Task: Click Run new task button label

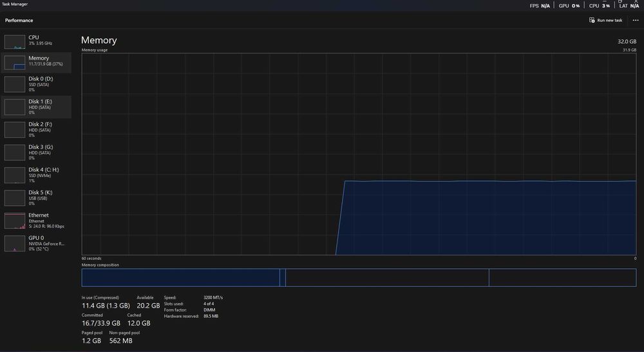Action: 609,20
